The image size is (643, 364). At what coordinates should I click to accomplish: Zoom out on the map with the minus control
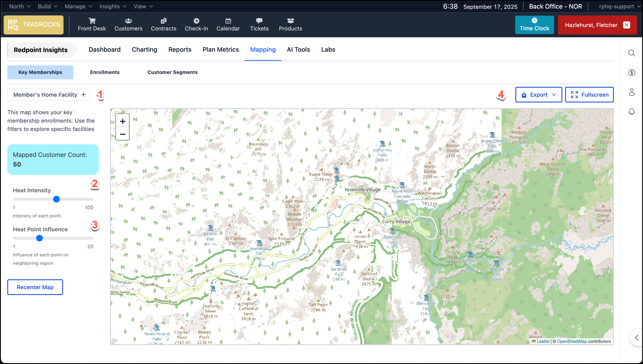tap(122, 134)
